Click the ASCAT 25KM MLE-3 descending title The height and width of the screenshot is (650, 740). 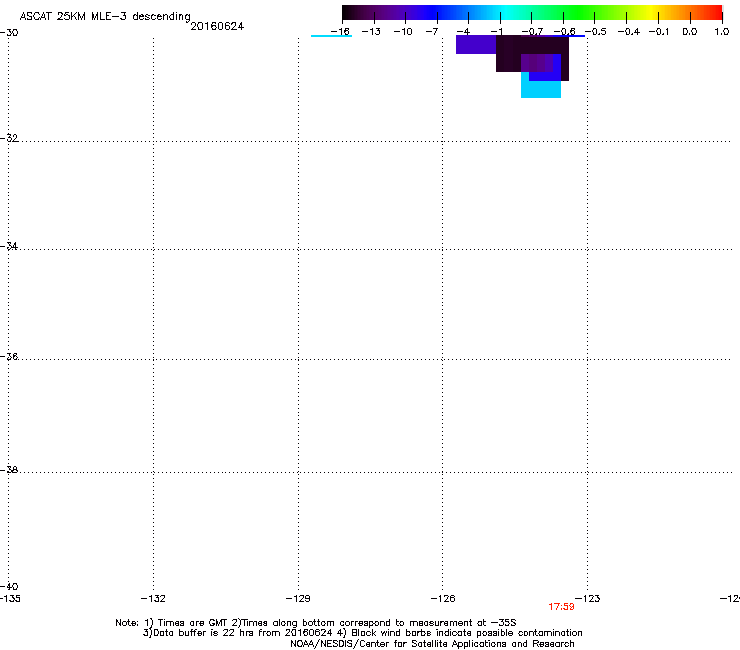pos(105,17)
